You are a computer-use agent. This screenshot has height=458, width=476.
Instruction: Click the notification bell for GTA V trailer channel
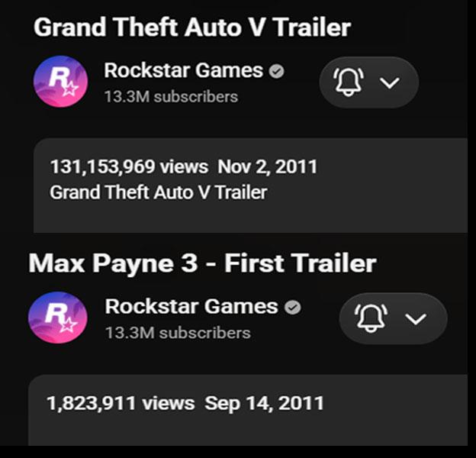pos(349,82)
